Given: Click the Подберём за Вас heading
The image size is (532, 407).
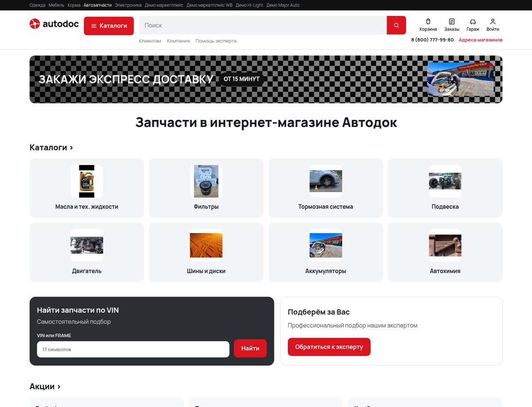Looking at the screenshot, I should click(319, 312).
